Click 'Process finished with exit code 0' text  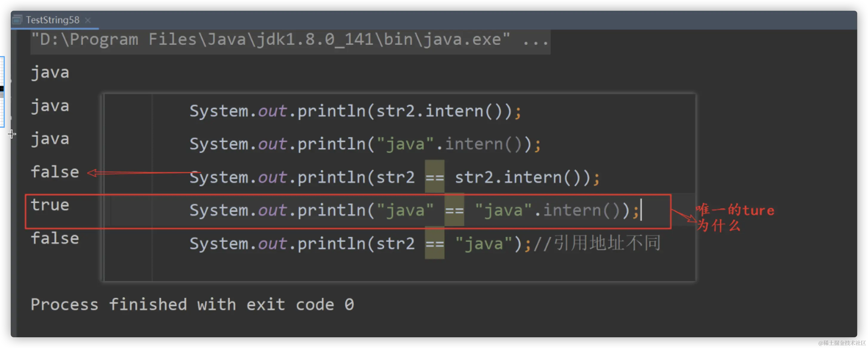point(192,304)
